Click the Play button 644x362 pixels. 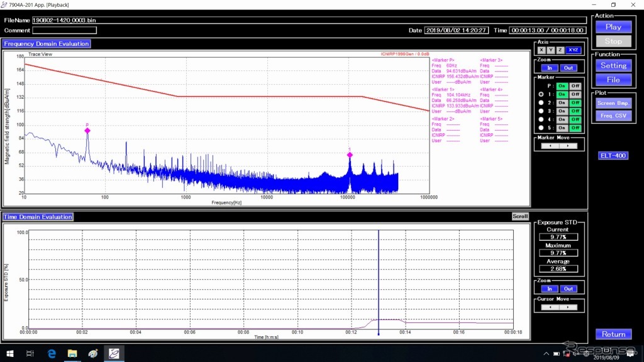pos(613,27)
